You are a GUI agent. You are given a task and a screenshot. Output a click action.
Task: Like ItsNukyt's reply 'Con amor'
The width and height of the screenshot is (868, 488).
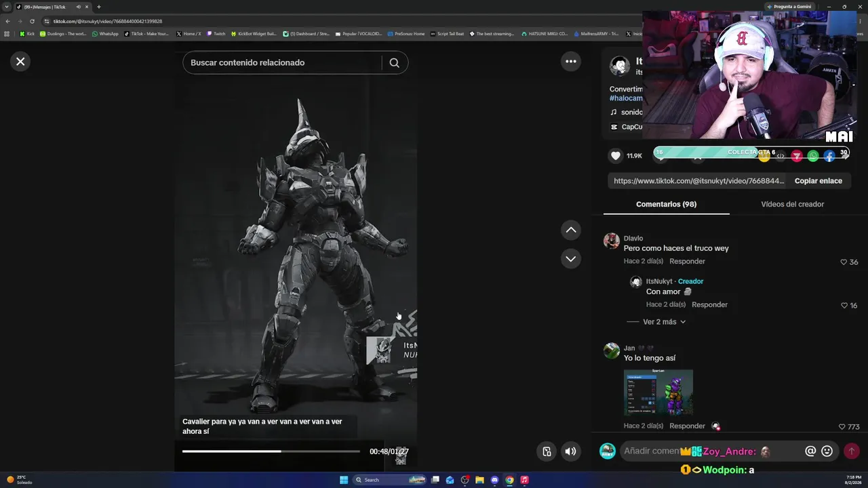click(x=844, y=306)
